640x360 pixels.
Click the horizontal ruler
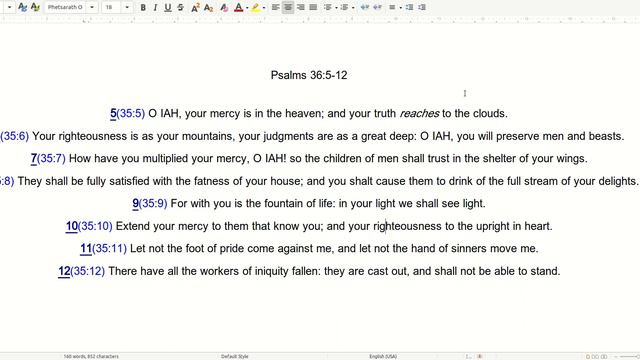click(x=320, y=20)
